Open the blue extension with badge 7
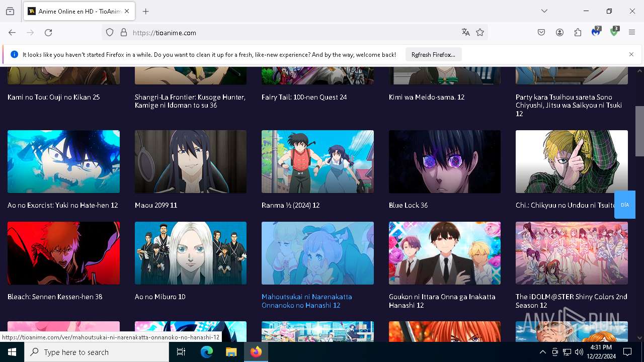Viewport: 644px width, 362px height. (596, 32)
